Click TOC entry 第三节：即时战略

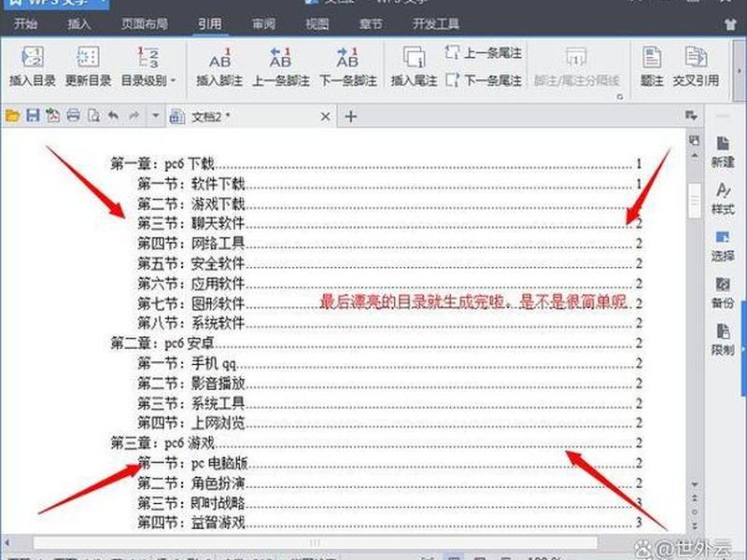coord(389,503)
